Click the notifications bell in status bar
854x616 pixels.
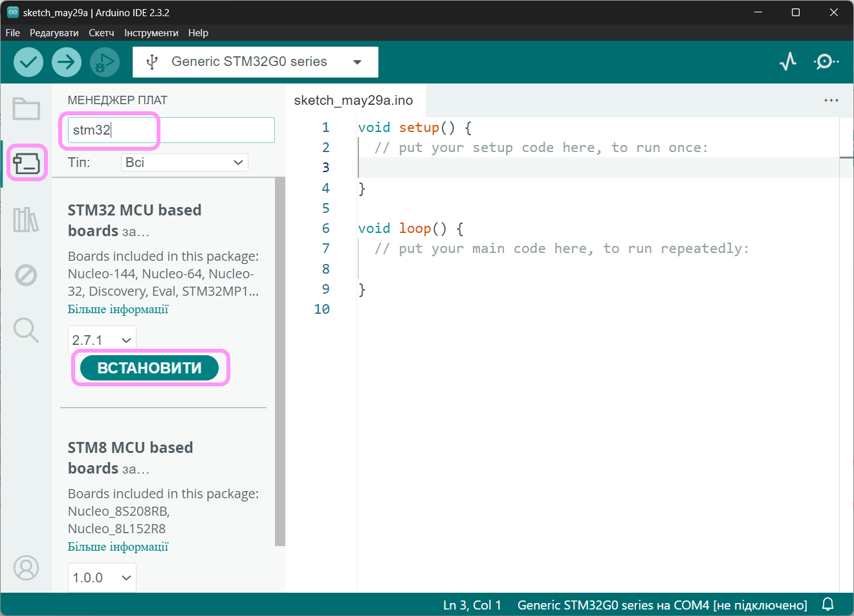[x=827, y=604]
